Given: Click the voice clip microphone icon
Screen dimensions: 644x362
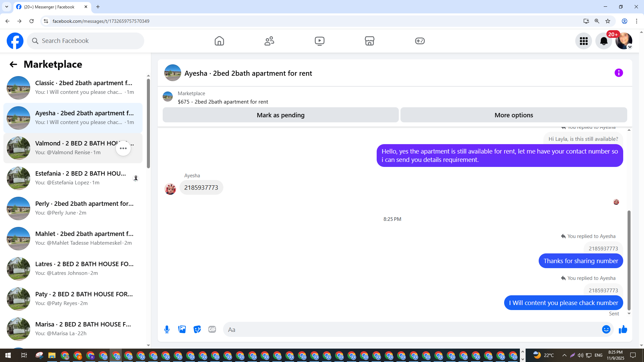Looking at the screenshot, I should click(x=167, y=329).
